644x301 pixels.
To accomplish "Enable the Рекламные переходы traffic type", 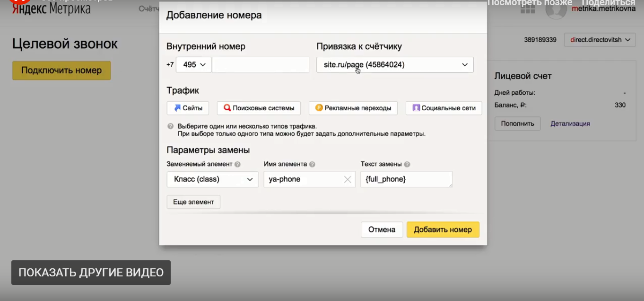I will [352, 108].
